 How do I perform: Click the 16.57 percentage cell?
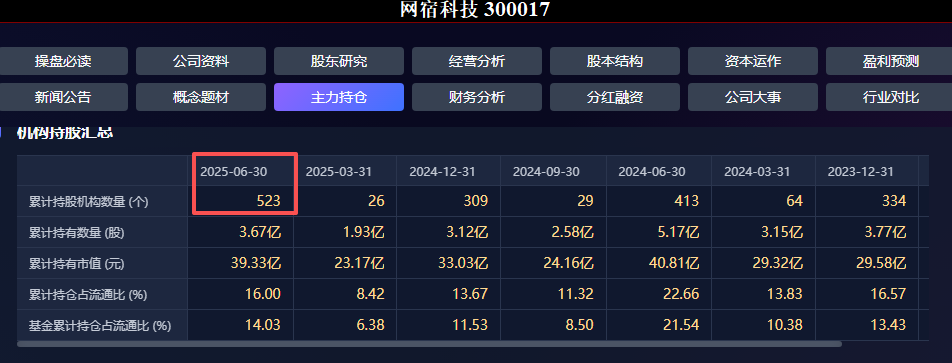[866, 294]
